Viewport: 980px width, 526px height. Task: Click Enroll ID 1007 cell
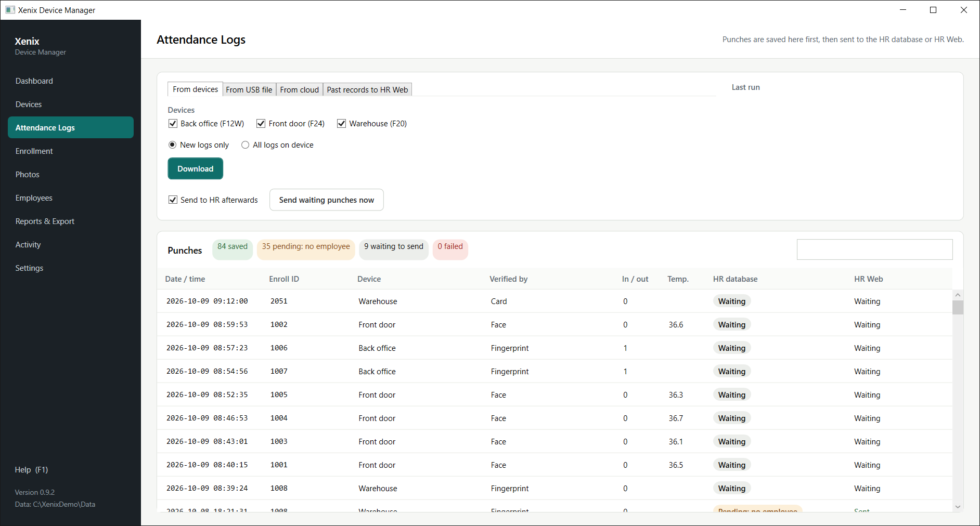279,371
